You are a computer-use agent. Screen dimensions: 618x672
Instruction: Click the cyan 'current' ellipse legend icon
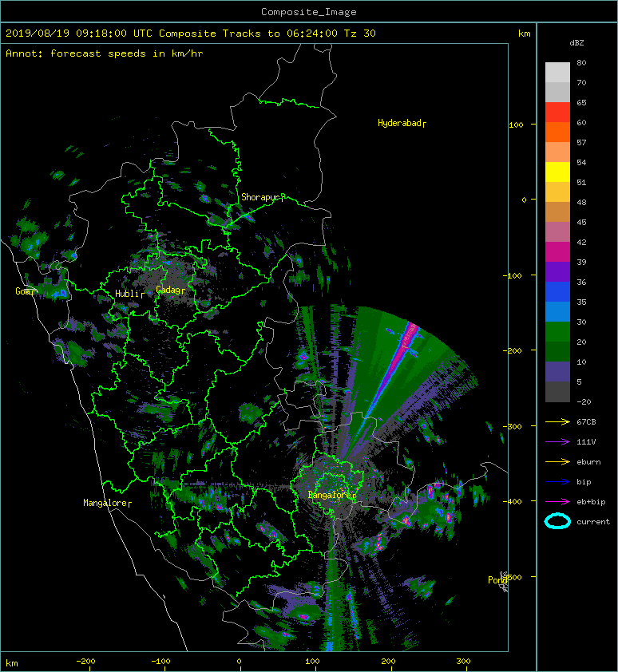557,521
